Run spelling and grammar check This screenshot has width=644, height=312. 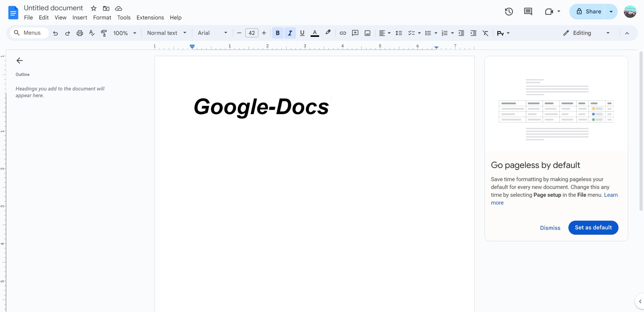(92, 33)
